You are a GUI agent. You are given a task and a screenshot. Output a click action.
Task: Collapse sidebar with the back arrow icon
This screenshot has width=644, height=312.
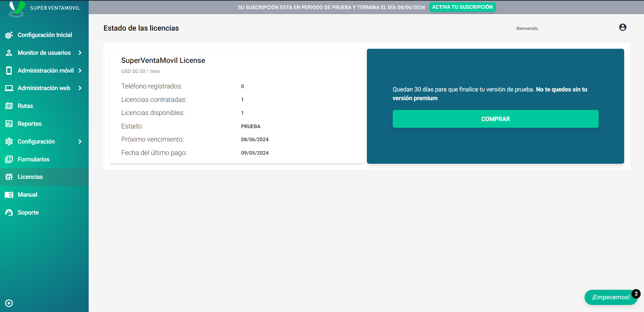(9, 303)
